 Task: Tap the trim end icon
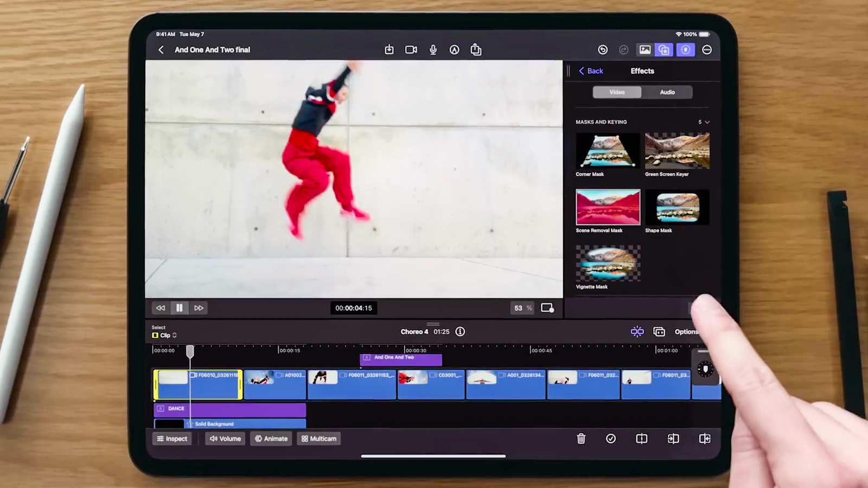[x=705, y=439]
